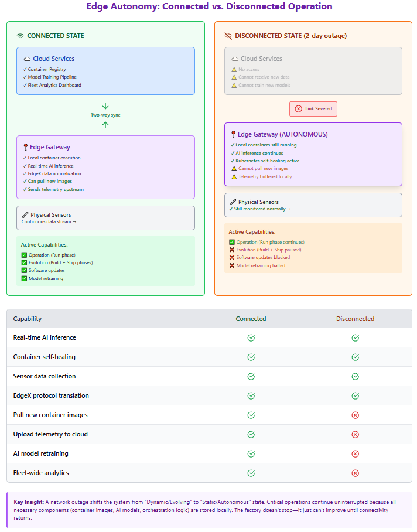
Task: Click the greyed cloud icon in the disconnected Cloud Services box
Action: 235,59
